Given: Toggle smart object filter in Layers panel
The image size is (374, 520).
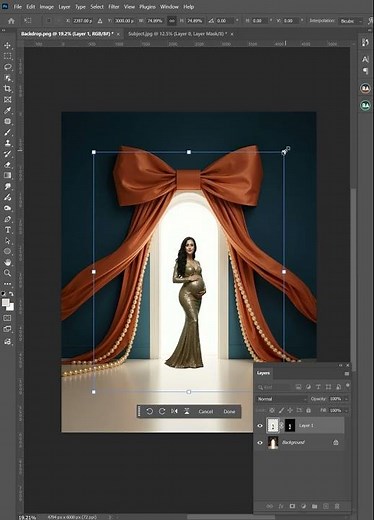Looking at the screenshot, I should (x=338, y=387).
